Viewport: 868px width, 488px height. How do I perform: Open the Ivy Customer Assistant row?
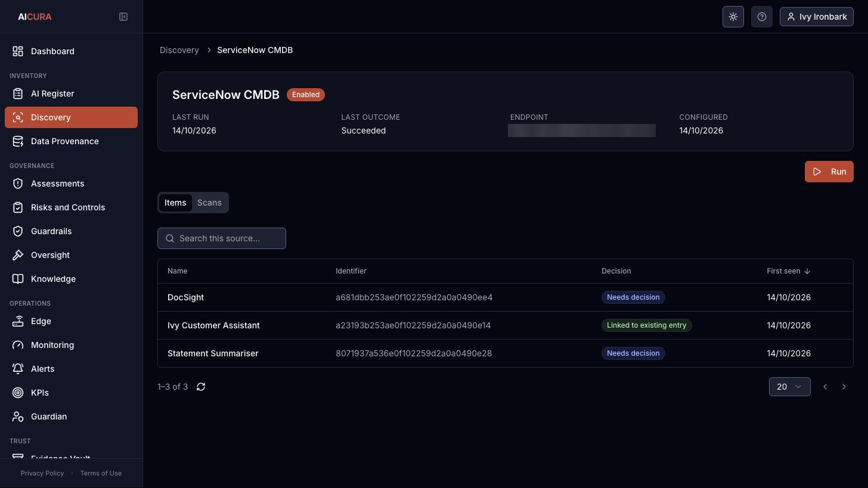[506, 325]
